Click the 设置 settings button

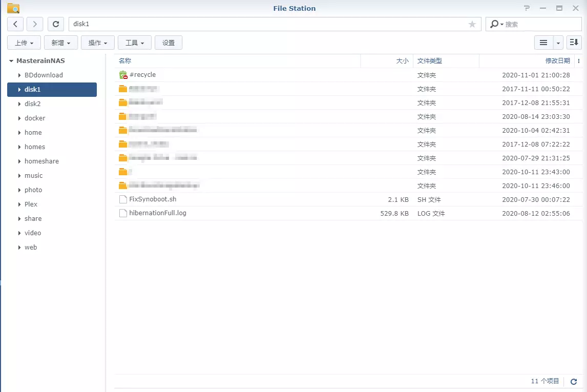click(x=169, y=43)
